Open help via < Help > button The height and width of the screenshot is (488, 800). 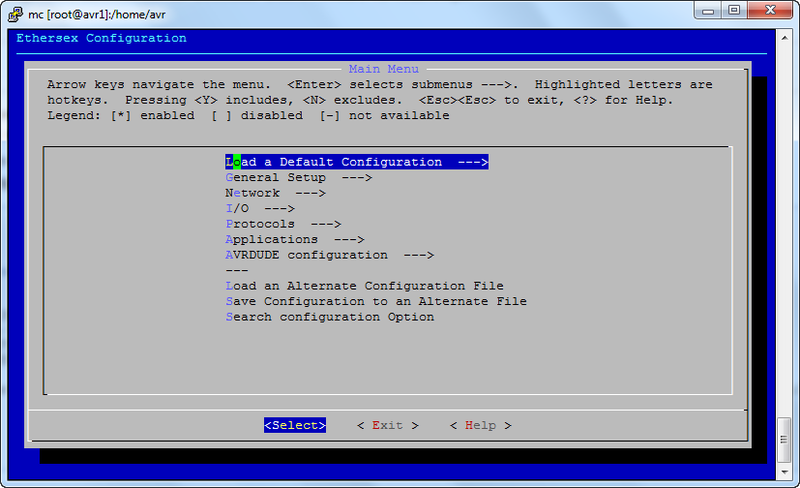point(480,425)
